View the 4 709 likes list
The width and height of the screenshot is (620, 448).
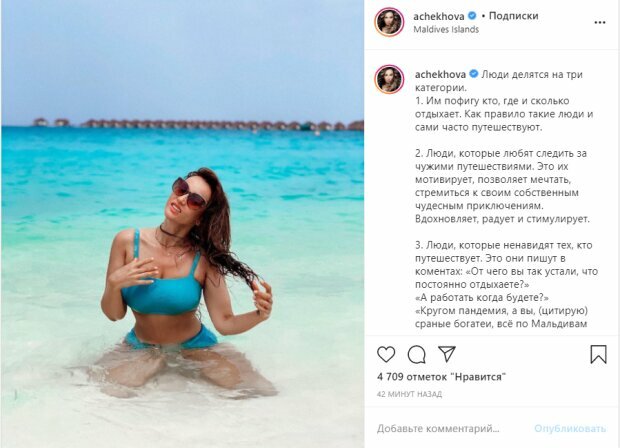point(441,376)
